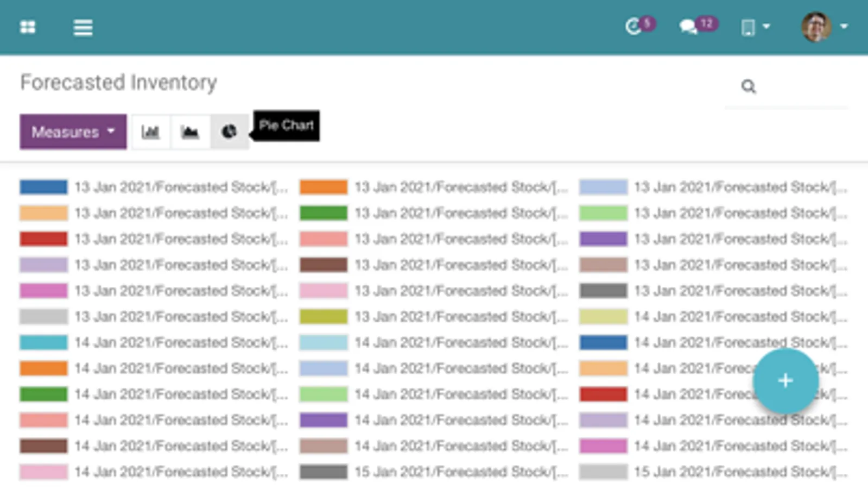Viewport: 868px width, 489px height.
Task: Toggle the teal 14 Jan legend swatch
Action: [43, 342]
